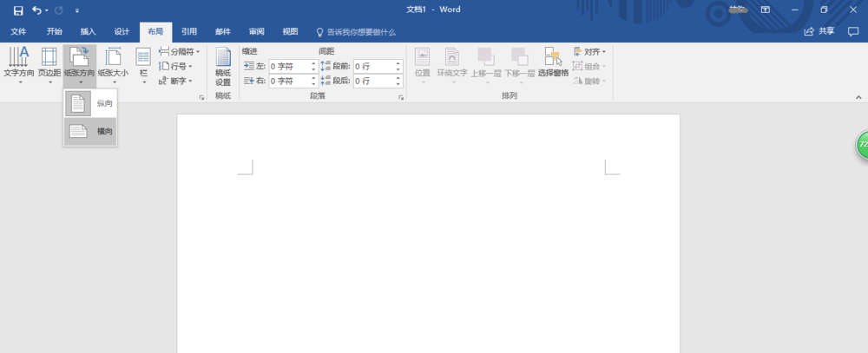Switch to the 设计 tab
Screen dimensions: 868x353
click(x=122, y=31)
